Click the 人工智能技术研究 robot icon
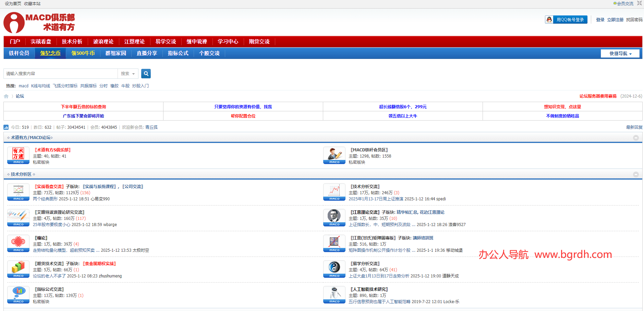This screenshot has height=311, width=644. 334,295
